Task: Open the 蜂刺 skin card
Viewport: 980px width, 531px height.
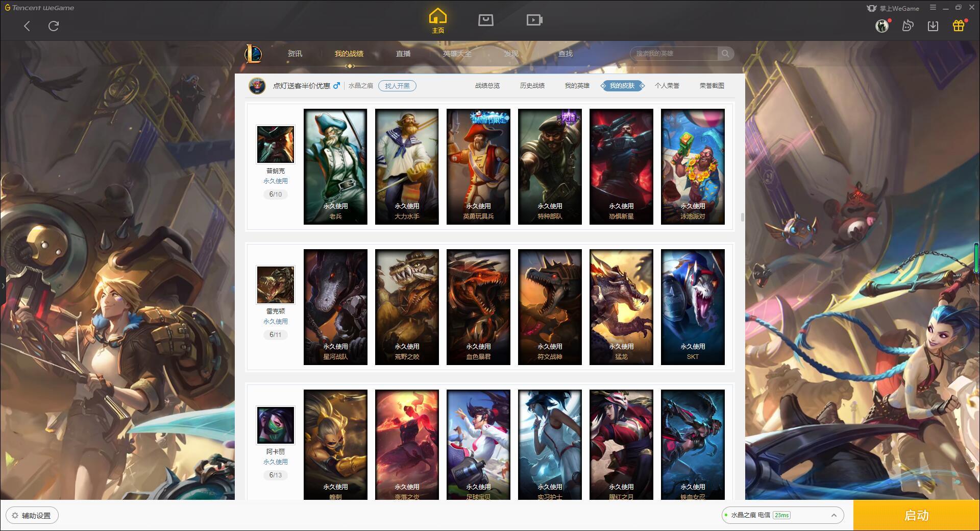Action: click(x=335, y=444)
